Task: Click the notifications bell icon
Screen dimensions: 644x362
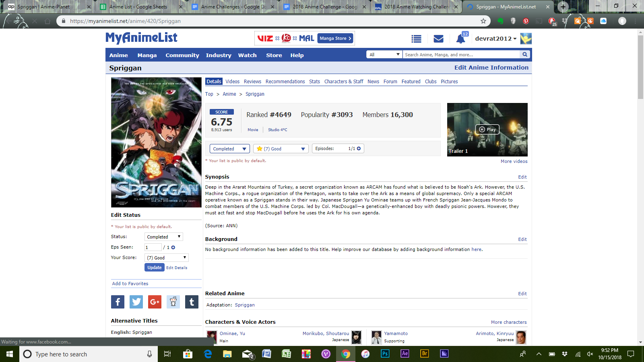Action: click(x=461, y=39)
